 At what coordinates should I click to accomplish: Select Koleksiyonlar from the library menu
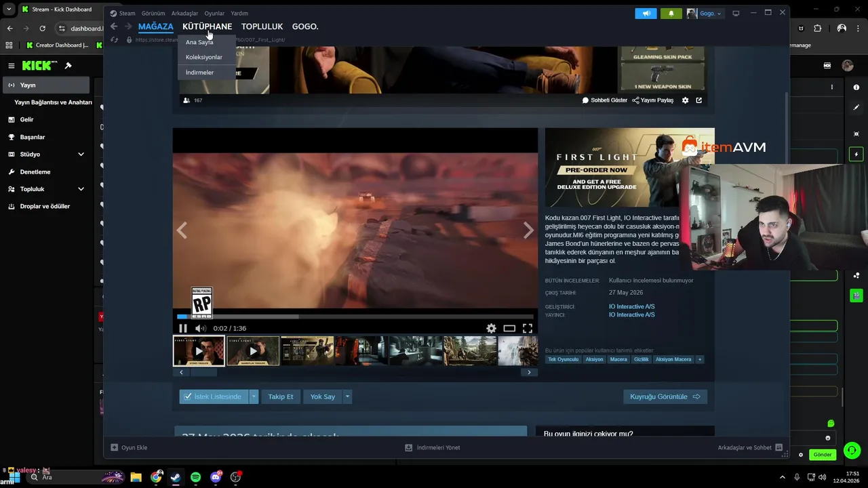pyautogui.click(x=204, y=57)
